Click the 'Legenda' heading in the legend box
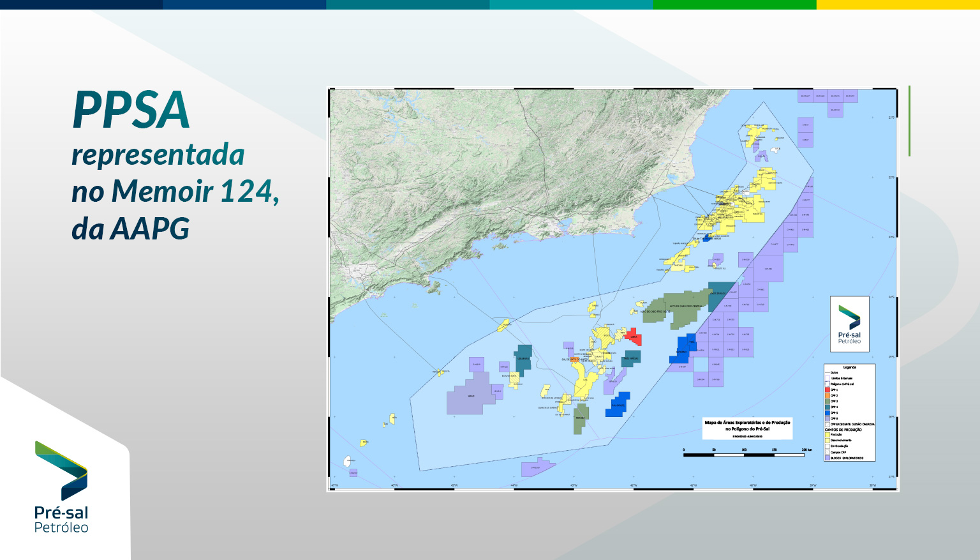Image resolution: width=980 pixels, height=560 pixels. click(x=849, y=367)
